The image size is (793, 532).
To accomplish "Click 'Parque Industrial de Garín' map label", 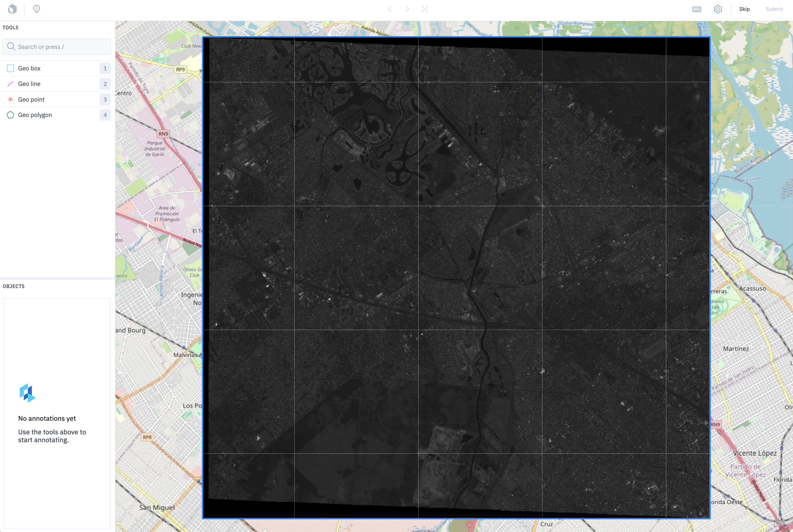I will (x=155, y=149).
